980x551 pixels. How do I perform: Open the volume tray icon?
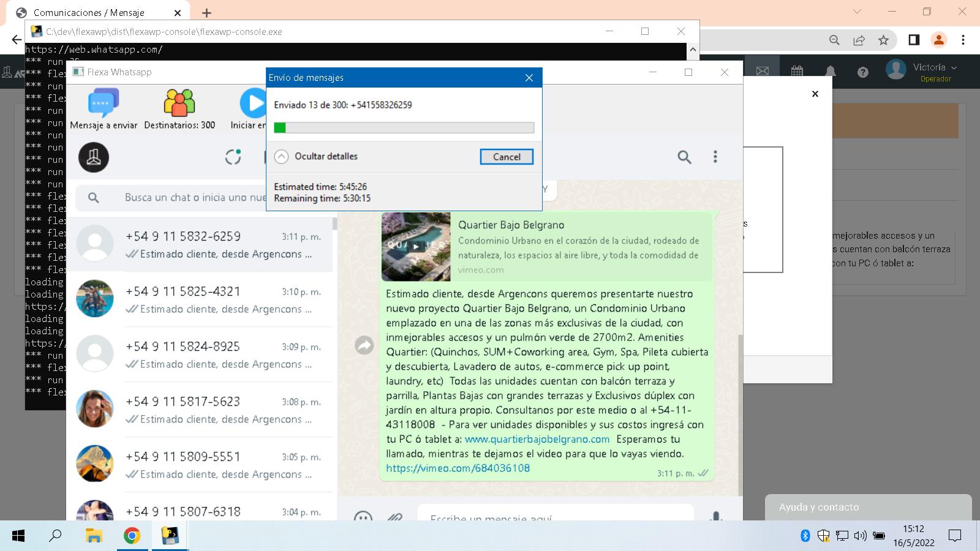(860, 536)
